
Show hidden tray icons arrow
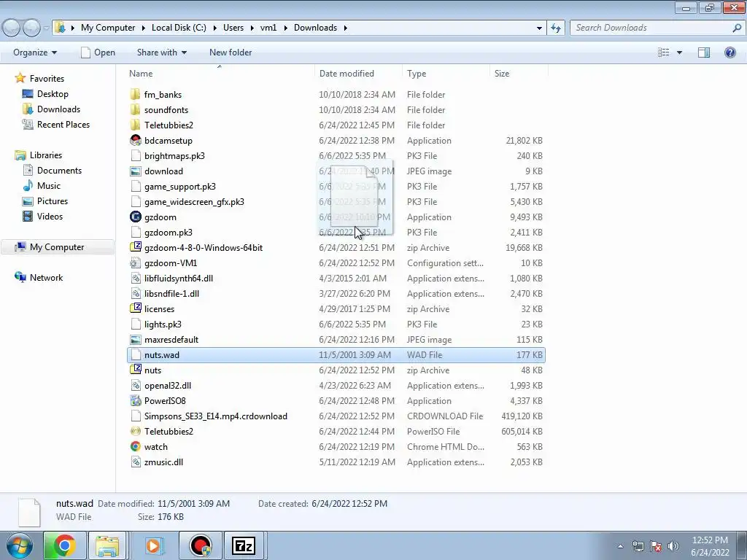(x=620, y=546)
